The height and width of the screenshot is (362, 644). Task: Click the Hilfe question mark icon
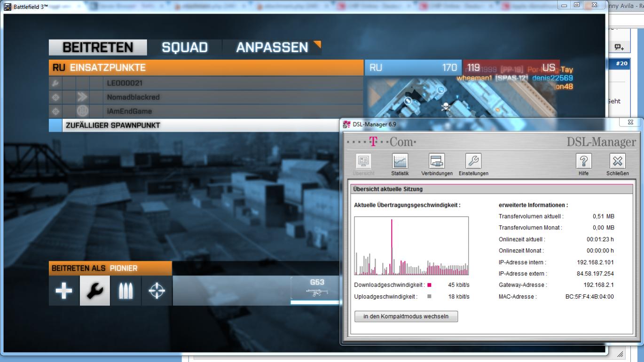click(583, 161)
